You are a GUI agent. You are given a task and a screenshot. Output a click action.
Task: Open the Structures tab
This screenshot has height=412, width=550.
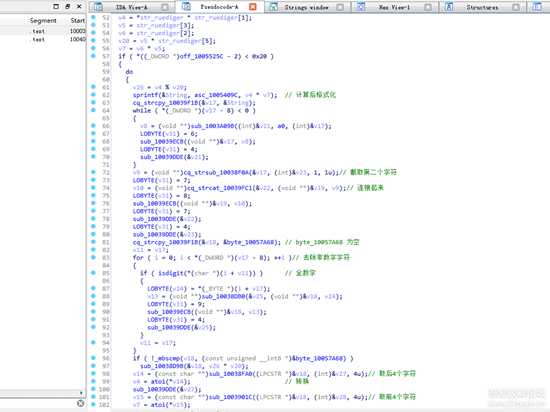(482, 7)
